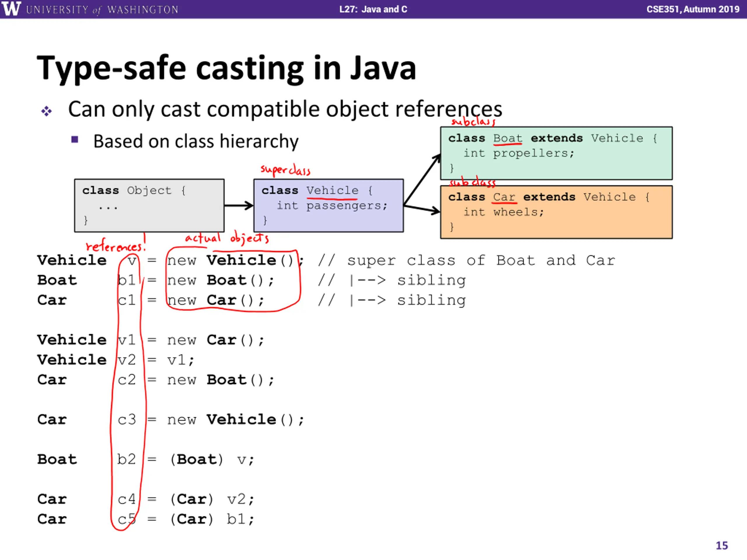The image size is (747, 560).
Task: Click the sub-bullet 'Based on class hierarchy'
Action: 196,141
